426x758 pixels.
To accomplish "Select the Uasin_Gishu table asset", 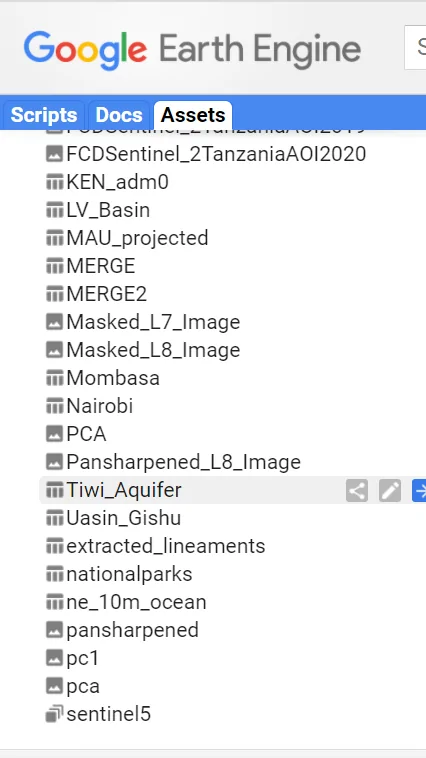I will point(124,518).
